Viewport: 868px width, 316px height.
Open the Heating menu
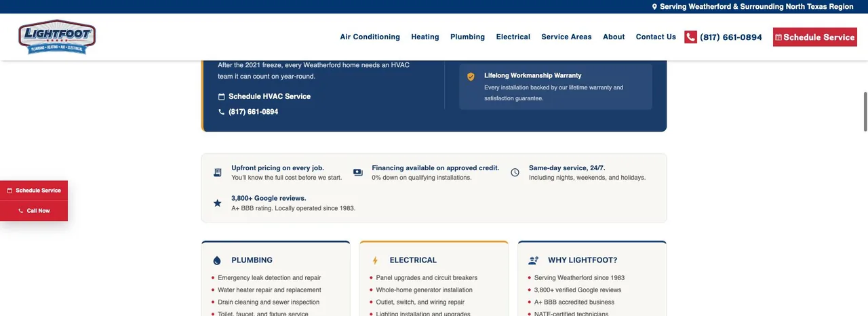pyautogui.click(x=425, y=37)
